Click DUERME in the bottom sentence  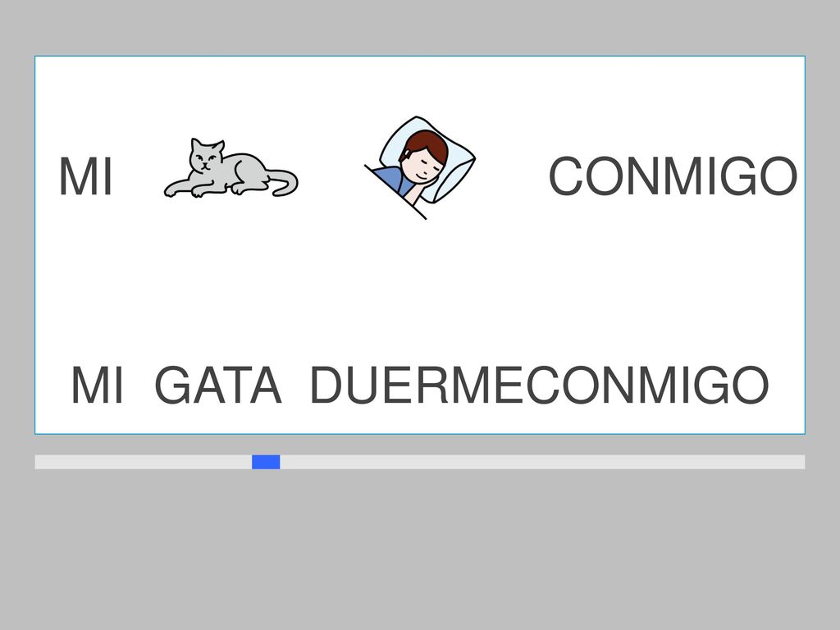pos(416,386)
